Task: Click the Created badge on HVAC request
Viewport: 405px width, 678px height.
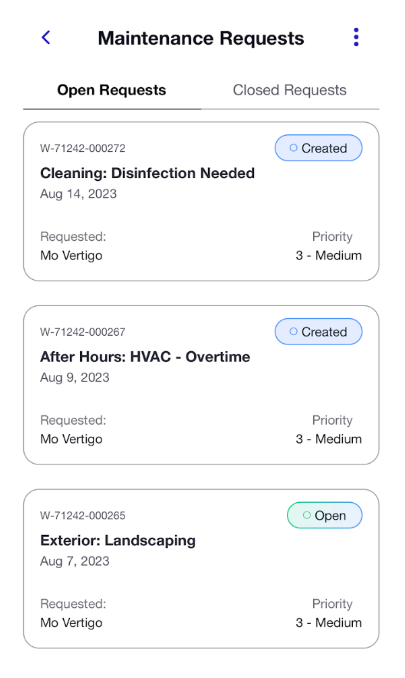Action: click(x=319, y=332)
